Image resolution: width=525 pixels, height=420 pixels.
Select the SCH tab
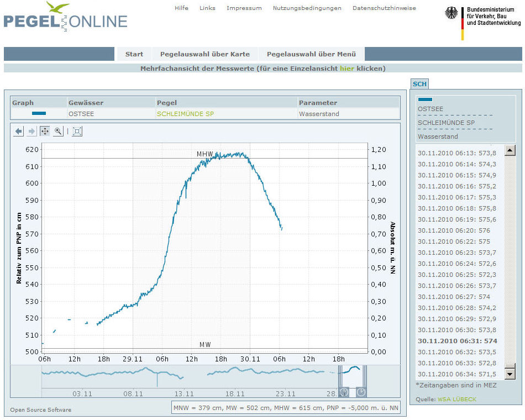[419, 84]
